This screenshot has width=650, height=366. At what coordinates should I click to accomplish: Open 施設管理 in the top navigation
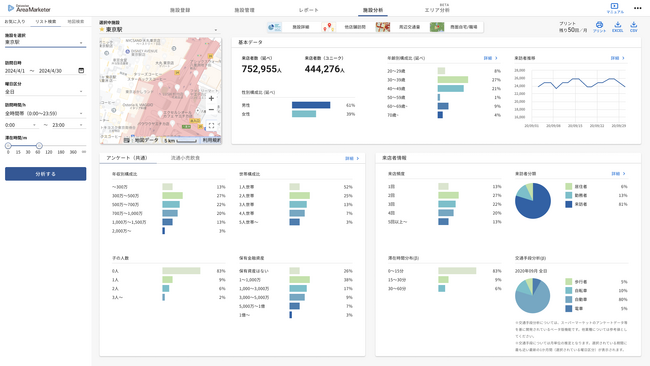pyautogui.click(x=245, y=10)
